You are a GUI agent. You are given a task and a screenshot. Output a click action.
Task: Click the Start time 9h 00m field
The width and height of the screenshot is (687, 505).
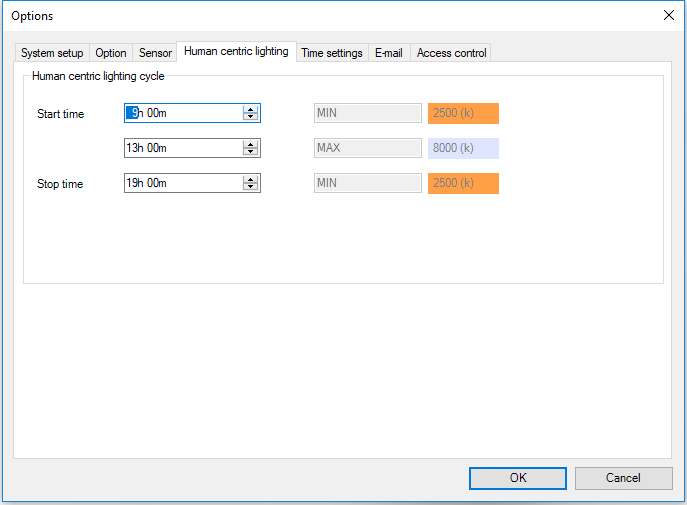coord(183,113)
